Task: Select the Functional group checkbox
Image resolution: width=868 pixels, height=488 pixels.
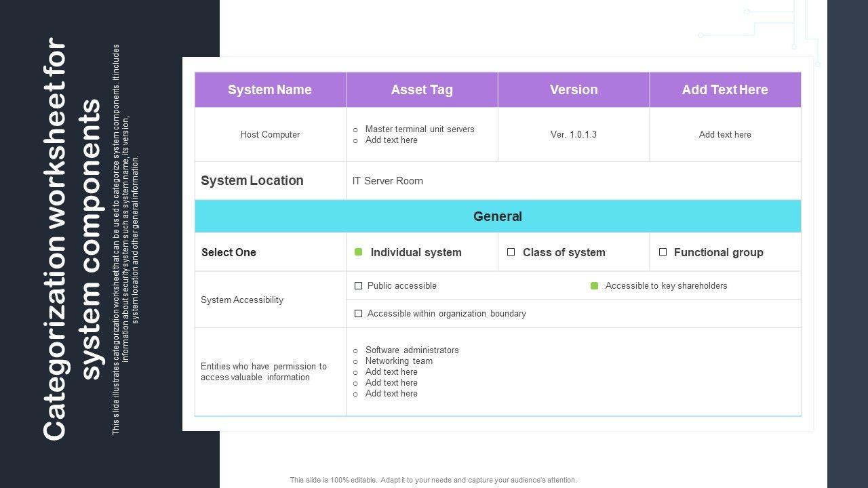Action: click(663, 252)
